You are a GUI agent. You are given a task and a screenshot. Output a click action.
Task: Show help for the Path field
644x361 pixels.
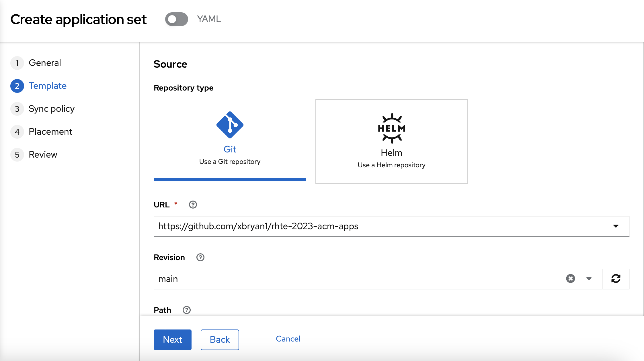coord(187,310)
